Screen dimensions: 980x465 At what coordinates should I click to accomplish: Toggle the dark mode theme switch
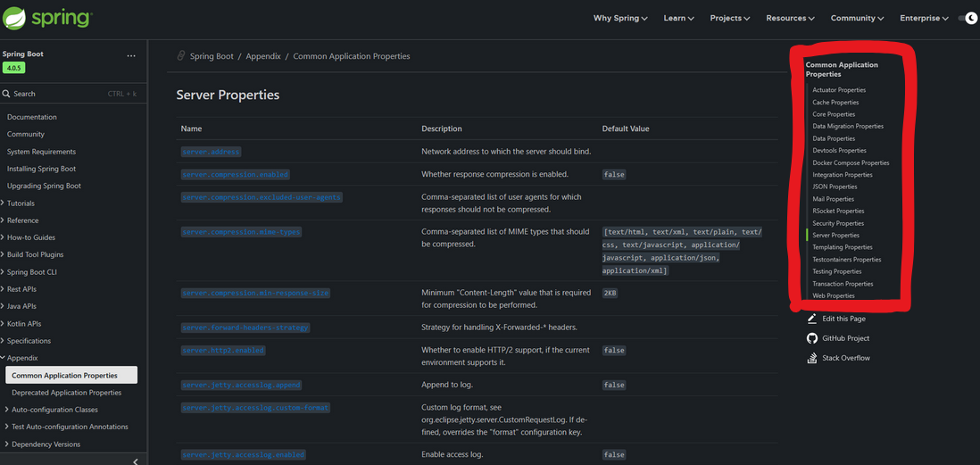tap(968, 18)
